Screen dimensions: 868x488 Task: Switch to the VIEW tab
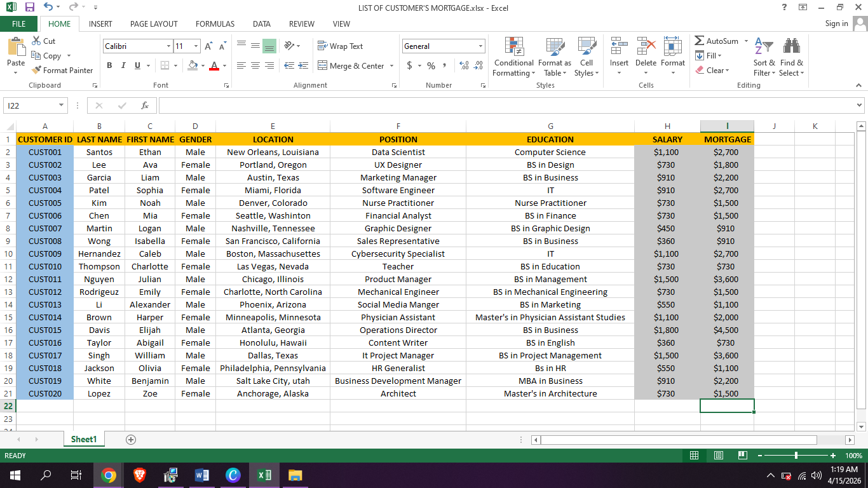(x=341, y=24)
